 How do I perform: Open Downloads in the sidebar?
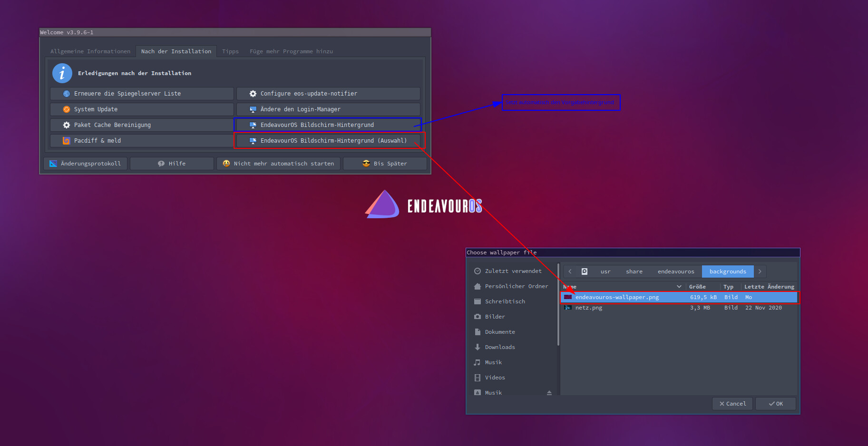[512, 347]
